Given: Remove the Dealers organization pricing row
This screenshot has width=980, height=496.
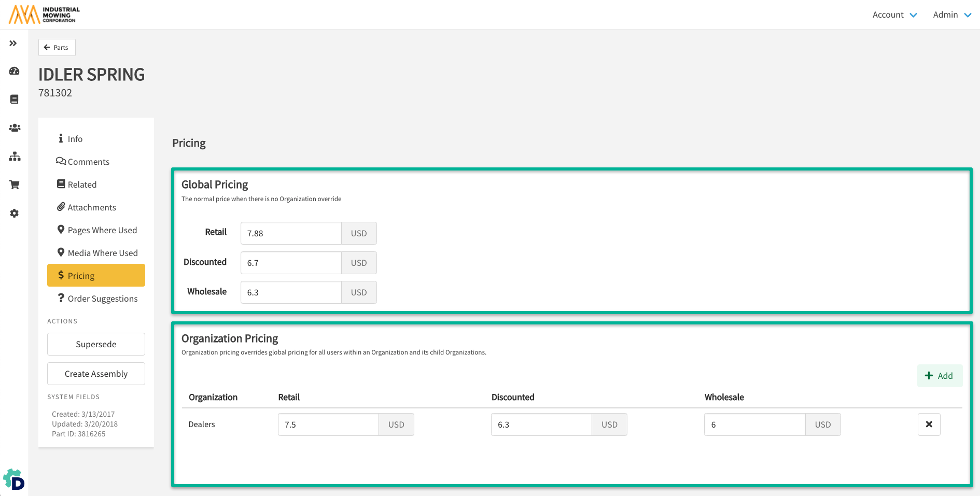Looking at the screenshot, I should click(929, 424).
